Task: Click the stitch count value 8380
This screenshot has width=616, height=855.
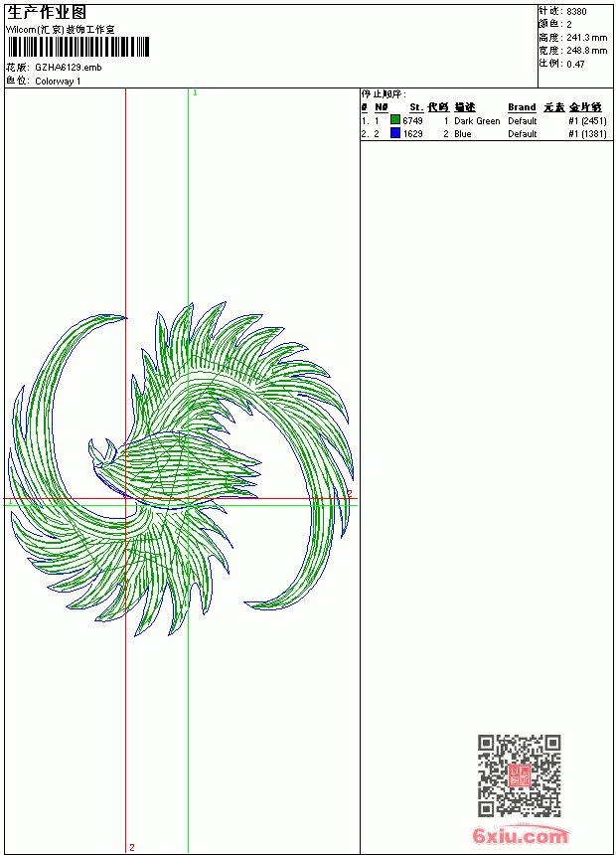Action: tap(576, 12)
